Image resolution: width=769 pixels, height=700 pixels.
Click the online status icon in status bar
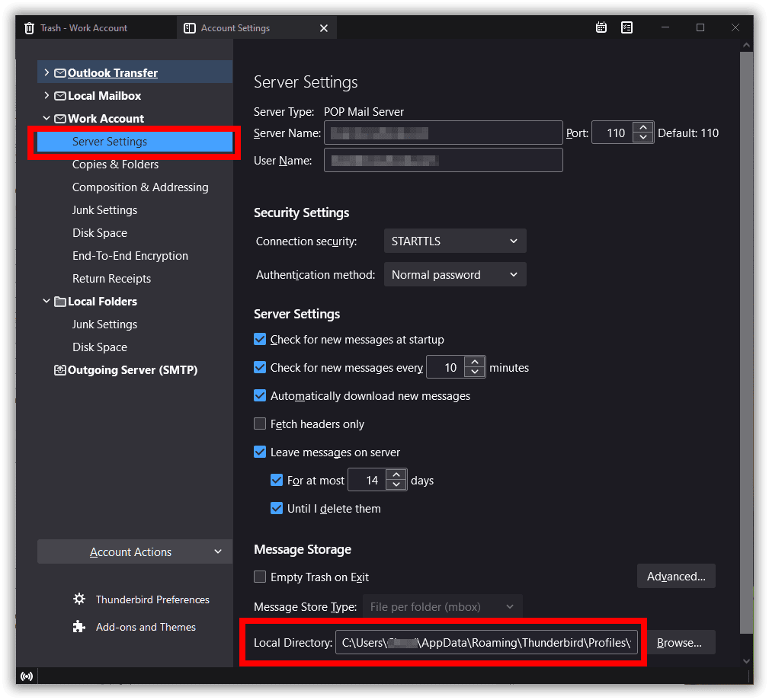click(27, 676)
